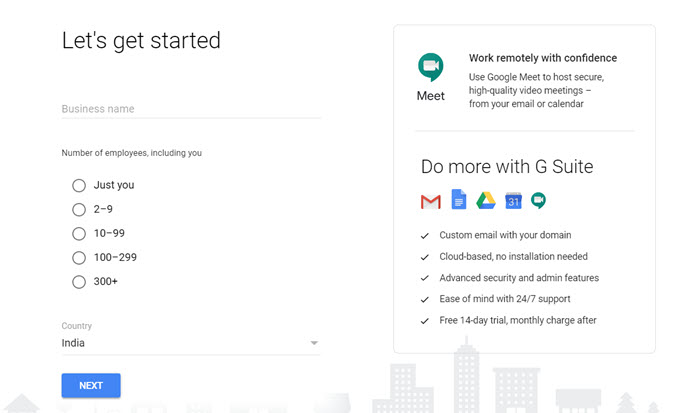680x413 pixels.
Task: Click the Work remotely with confidence heading
Action: (x=543, y=58)
